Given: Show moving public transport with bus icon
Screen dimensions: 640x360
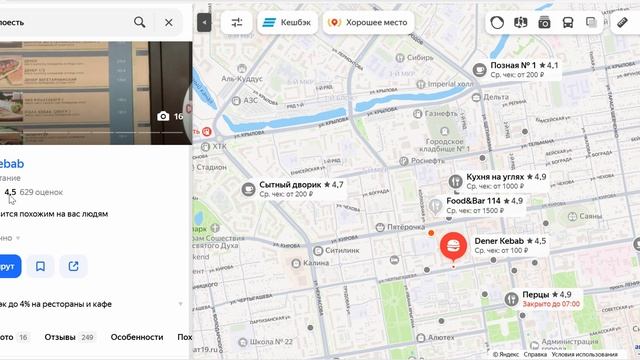Looking at the screenshot, I should pos(568,22).
